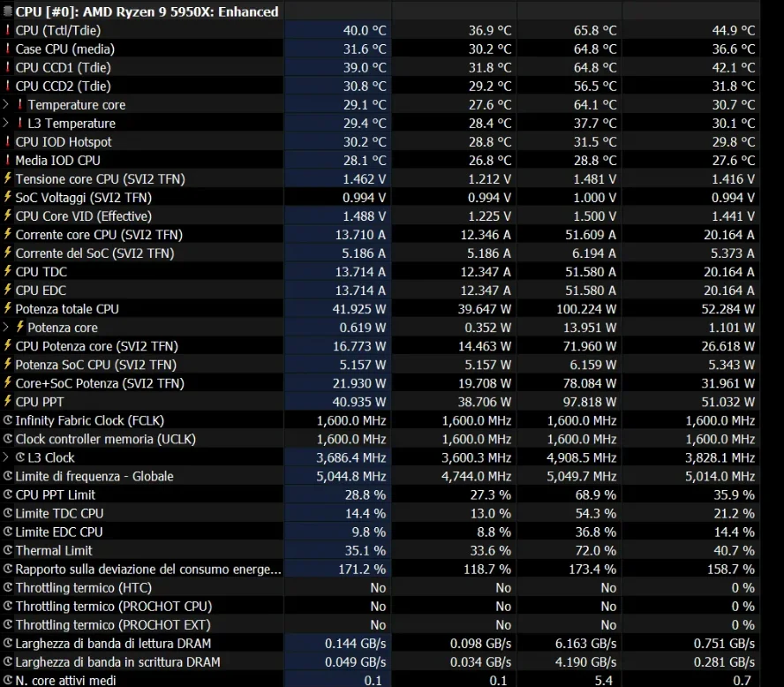Click lightning icon of Core+SoC Potenza
The width and height of the screenshot is (784, 687).
(x=7, y=383)
